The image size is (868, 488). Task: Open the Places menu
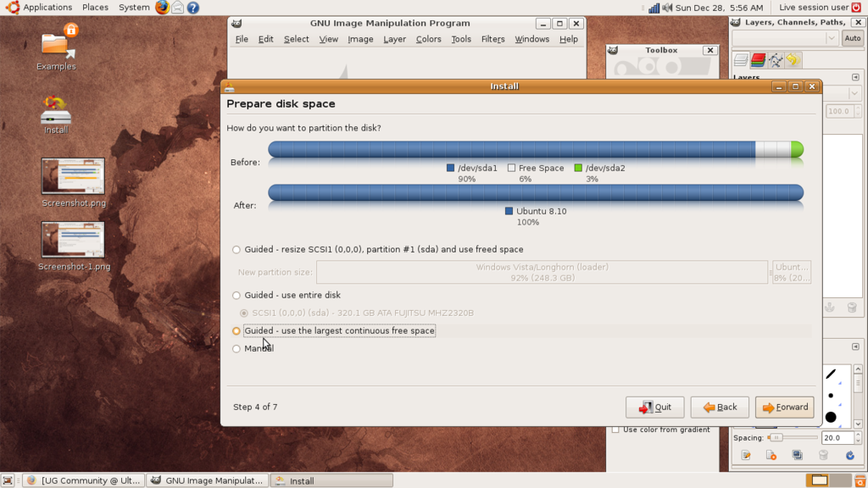coord(95,7)
